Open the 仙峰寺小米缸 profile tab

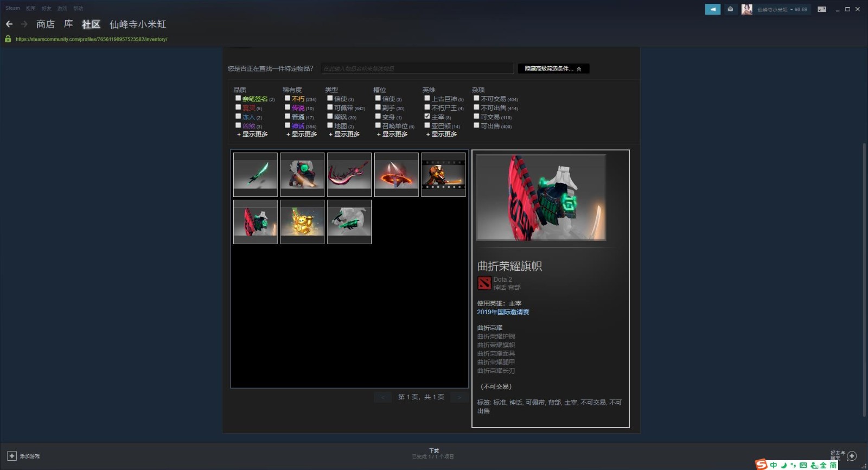138,24
